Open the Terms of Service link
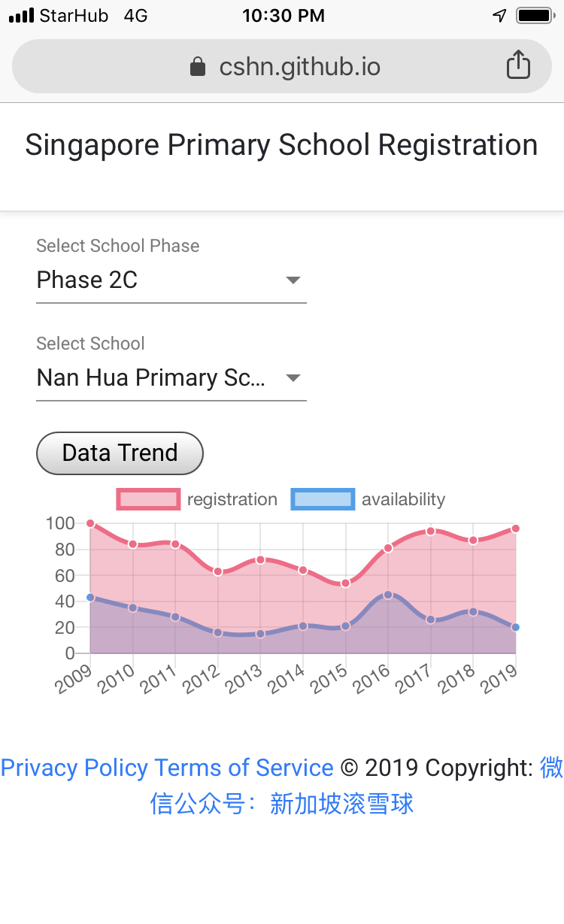Image resolution: width=564 pixels, height=924 pixels. pyautogui.click(x=244, y=768)
